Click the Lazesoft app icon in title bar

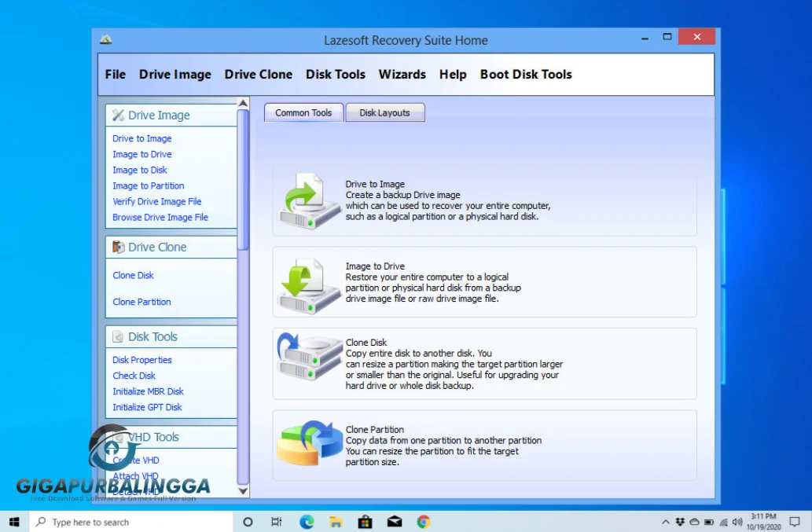coord(105,39)
